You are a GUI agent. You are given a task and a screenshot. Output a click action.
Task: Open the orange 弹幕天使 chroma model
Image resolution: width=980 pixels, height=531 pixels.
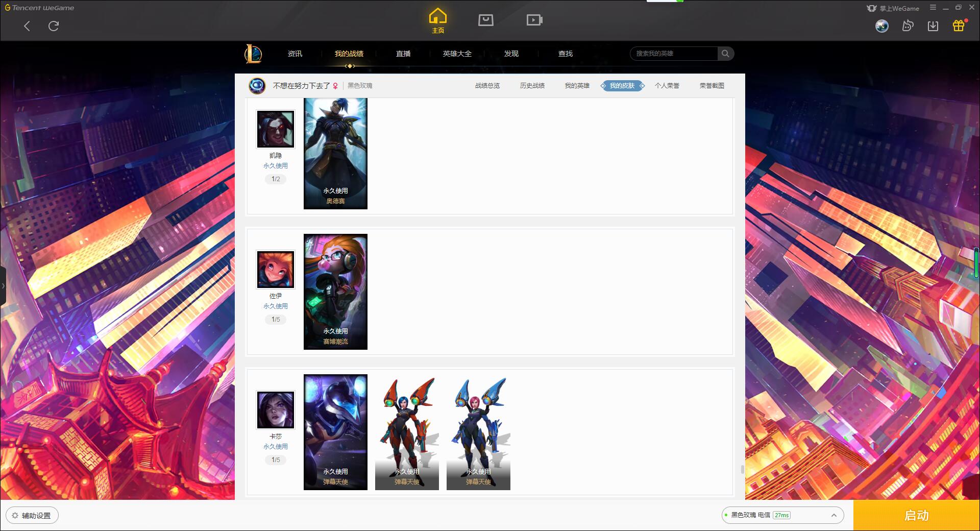[x=407, y=432]
